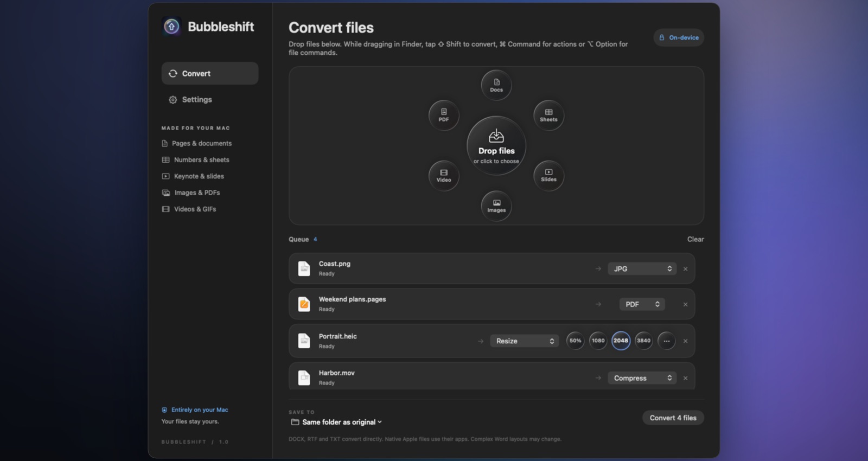
Task: Remove Portrait.heic from the queue
Action: 685,341
